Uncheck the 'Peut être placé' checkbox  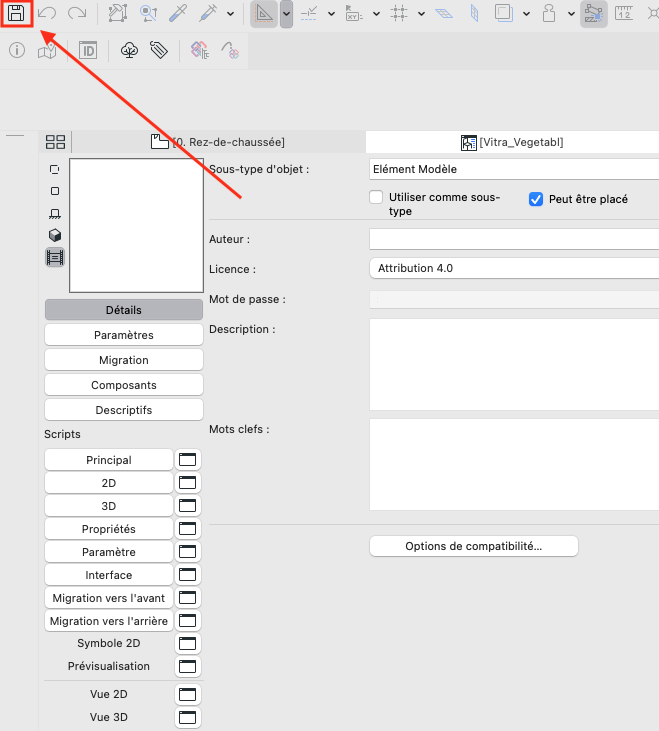536,199
